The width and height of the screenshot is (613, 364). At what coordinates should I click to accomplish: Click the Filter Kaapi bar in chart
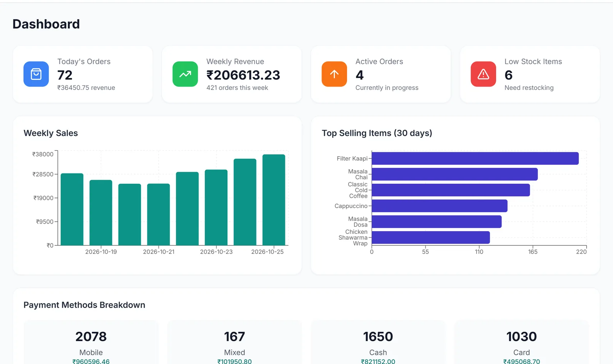(x=475, y=158)
